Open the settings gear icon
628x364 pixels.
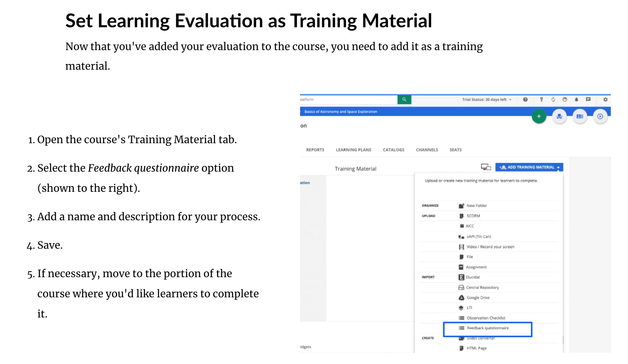[605, 100]
